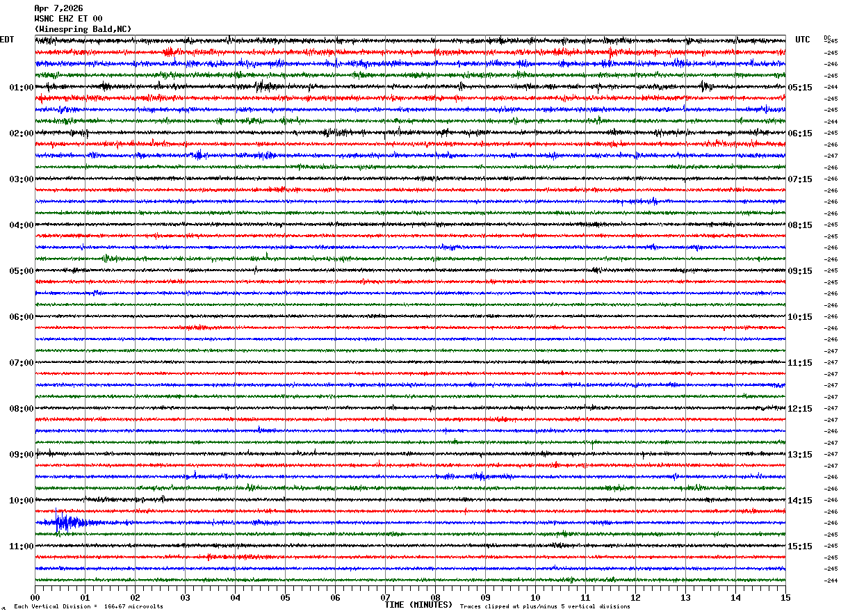Click the '14:15' UTC row label

(800, 501)
